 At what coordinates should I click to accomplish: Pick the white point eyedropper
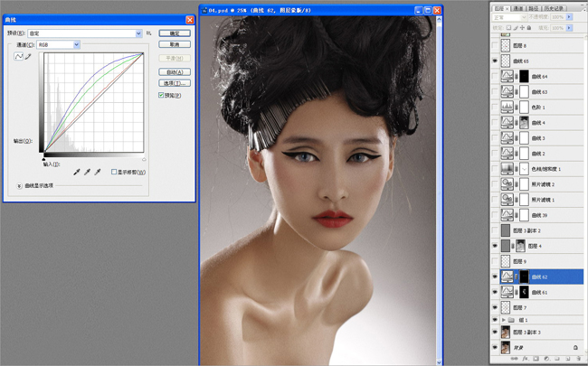coord(98,172)
